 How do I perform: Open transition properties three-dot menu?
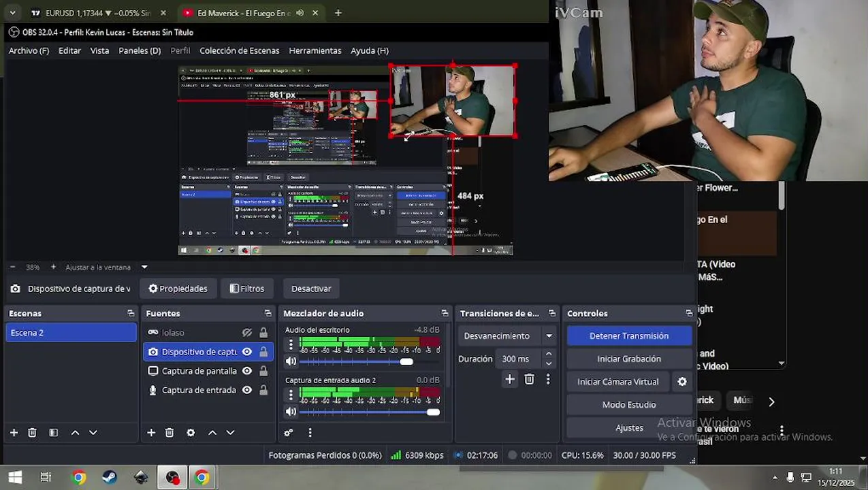click(x=548, y=380)
